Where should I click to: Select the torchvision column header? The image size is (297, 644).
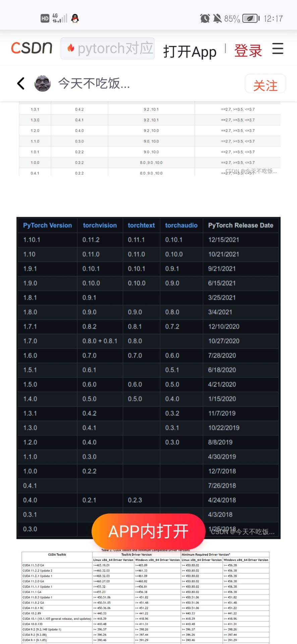click(100, 225)
